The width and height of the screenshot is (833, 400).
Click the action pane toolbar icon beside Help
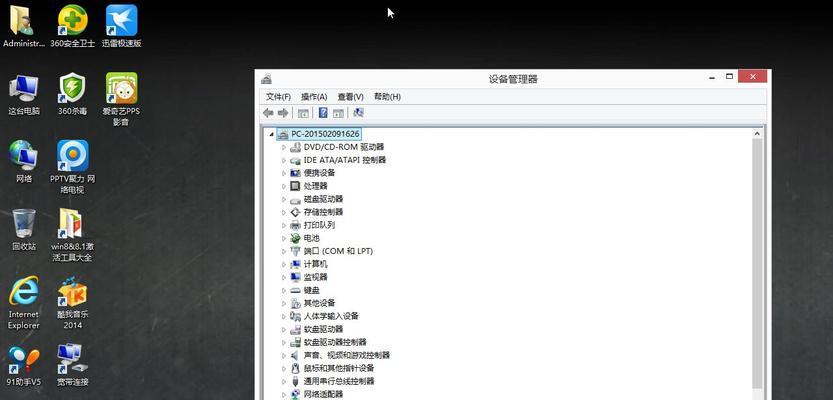pyautogui.click(x=338, y=113)
